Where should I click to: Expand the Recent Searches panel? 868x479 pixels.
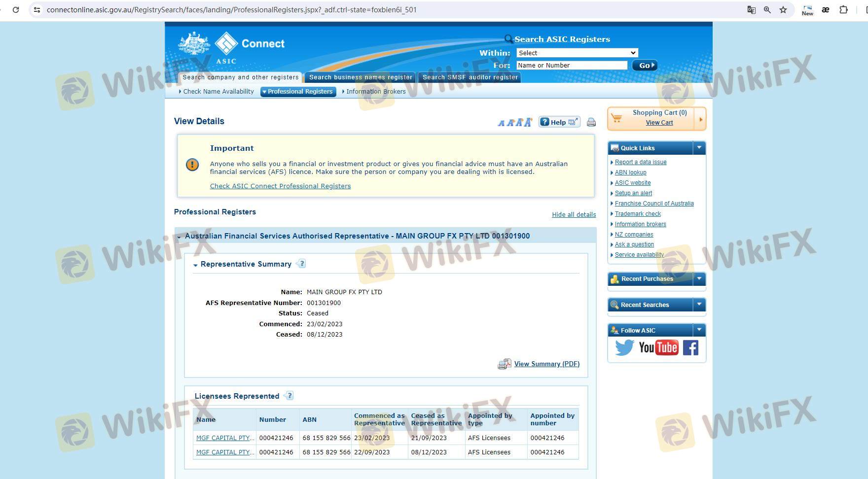699,305
